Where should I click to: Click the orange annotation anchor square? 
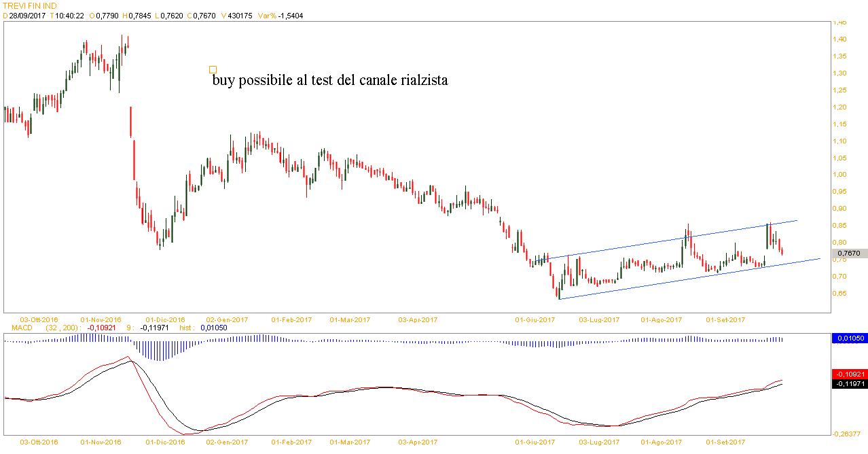(x=213, y=69)
